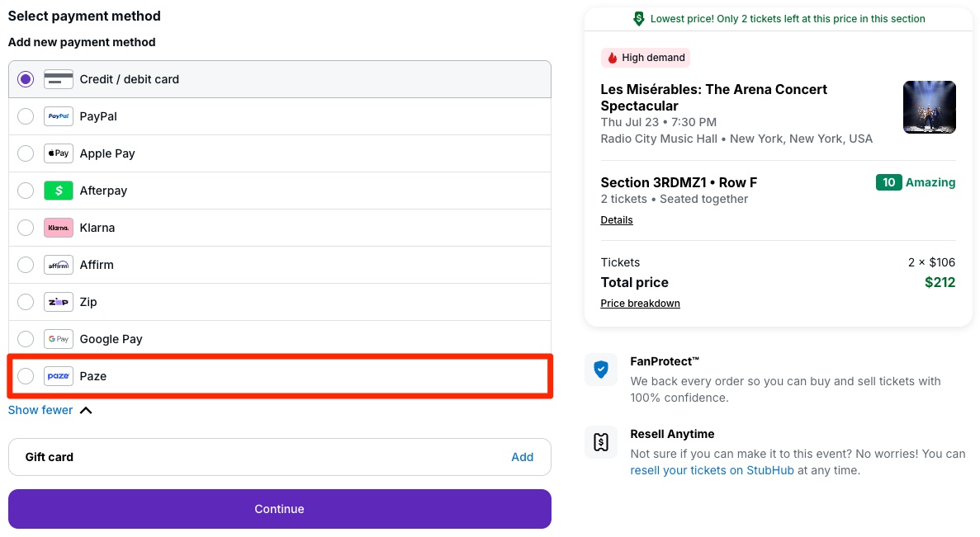
Task: Click the Afterpay label text
Action: [x=103, y=191]
